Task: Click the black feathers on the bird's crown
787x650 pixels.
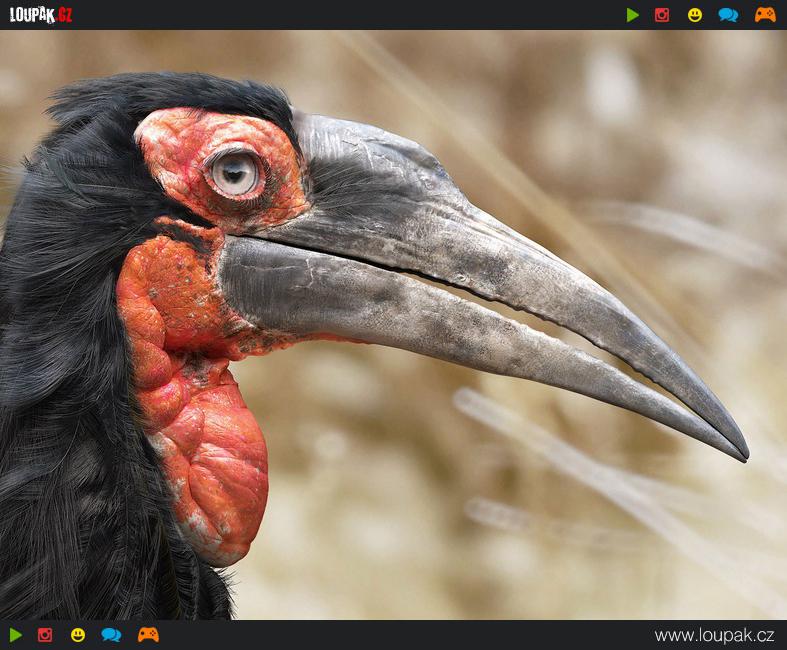Action: point(170,95)
